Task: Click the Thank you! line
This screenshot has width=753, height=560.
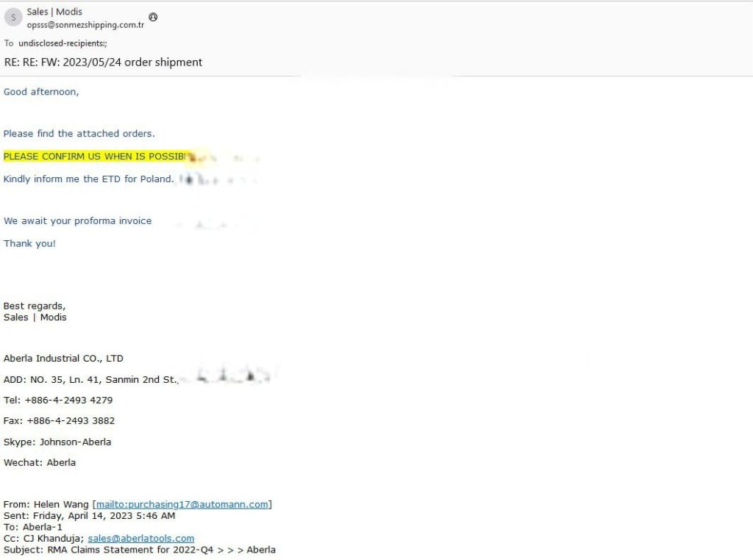Action: tap(29, 244)
